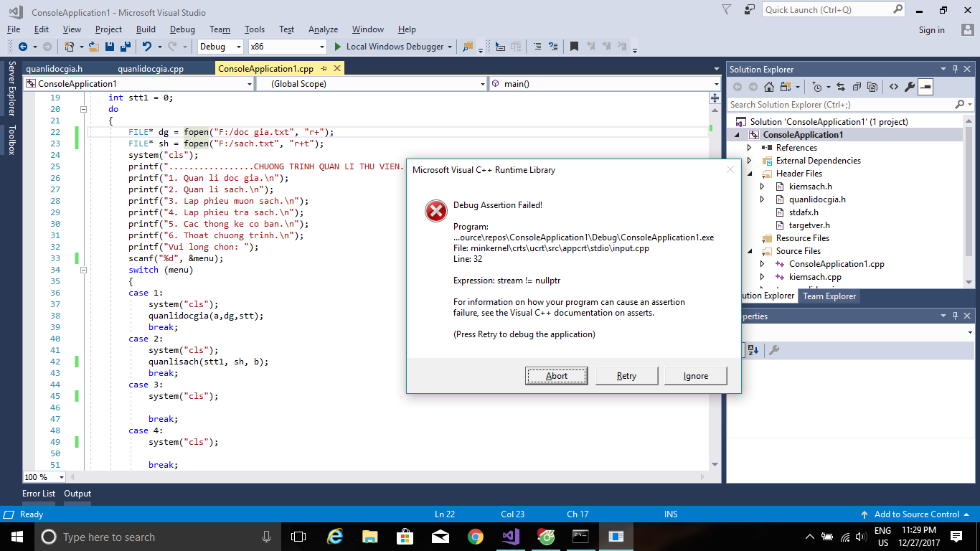Collapse the breakpoint glyph on line 22
The width and height of the screenshot is (980, 551).
[76, 132]
